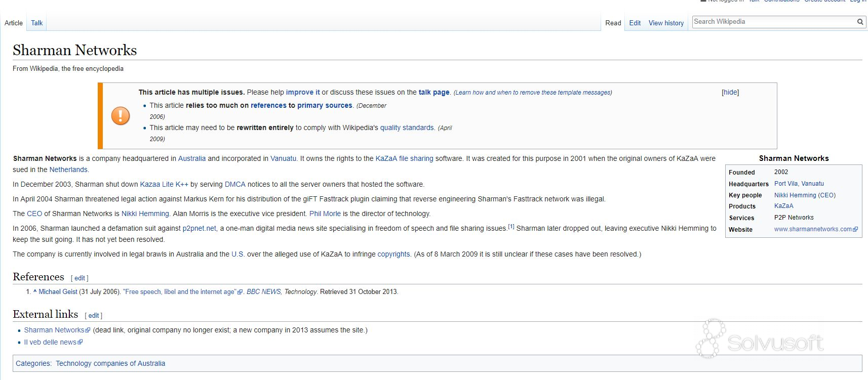Screen dimensions: 868x380
Task: Edit the References section
Action: pos(80,278)
